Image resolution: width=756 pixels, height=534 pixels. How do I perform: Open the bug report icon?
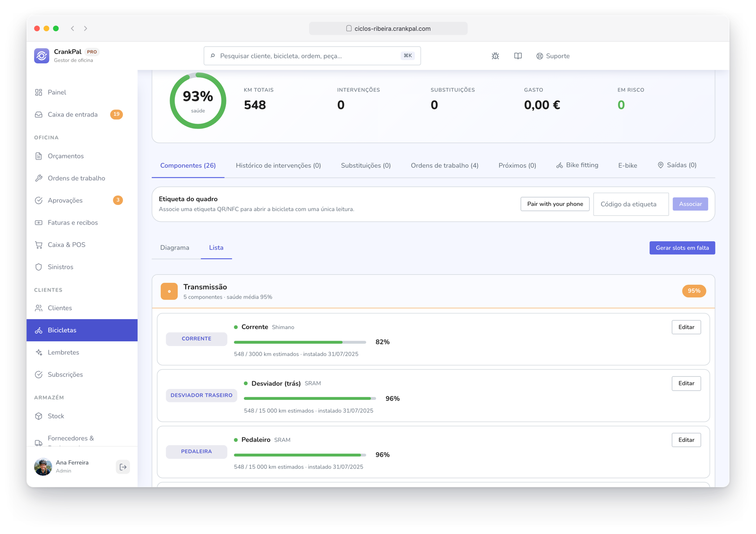click(x=495, y=56)
